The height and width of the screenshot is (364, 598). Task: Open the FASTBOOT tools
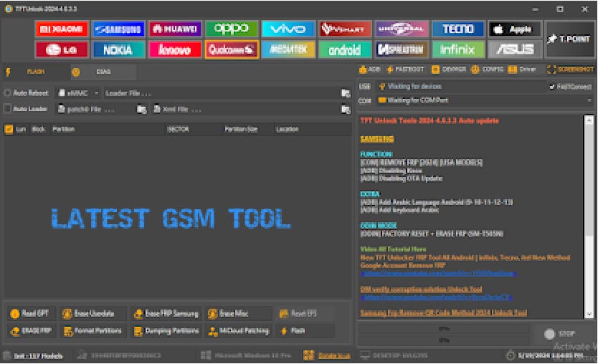pos(406,70)
